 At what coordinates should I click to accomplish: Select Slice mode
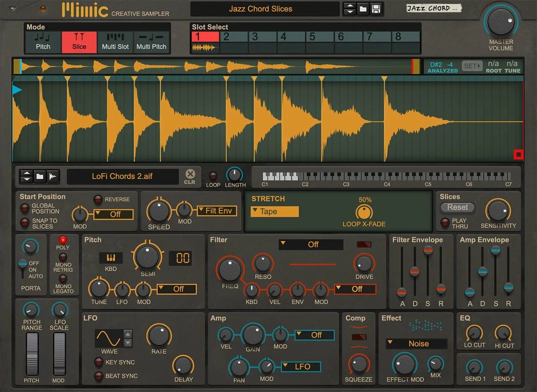pyautogui.click(x=79, y=42)
